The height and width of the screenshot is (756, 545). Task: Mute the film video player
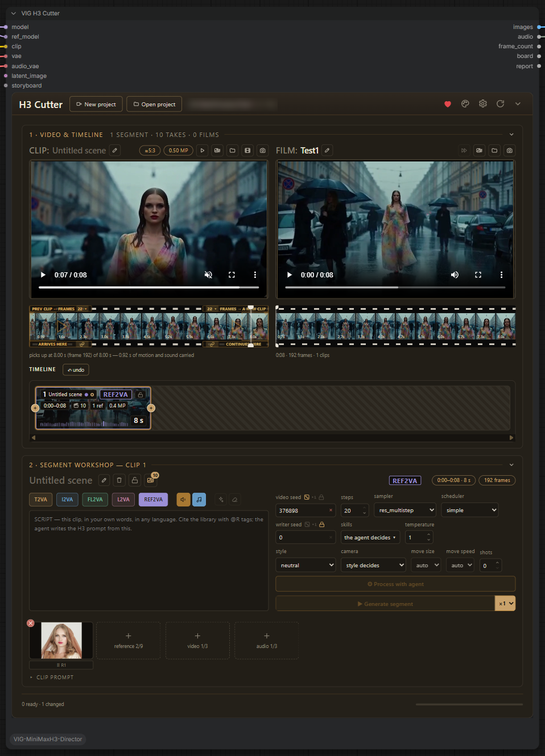pos(455,275)
